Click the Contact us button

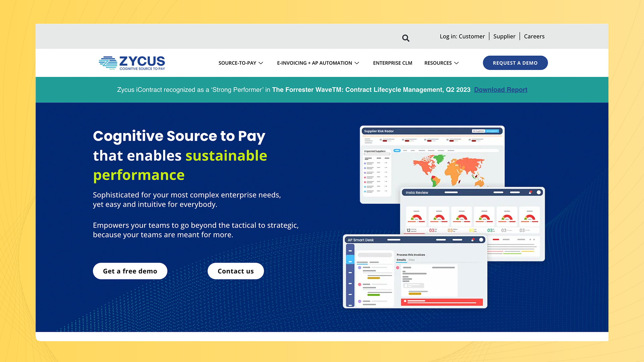click(236, 271)
